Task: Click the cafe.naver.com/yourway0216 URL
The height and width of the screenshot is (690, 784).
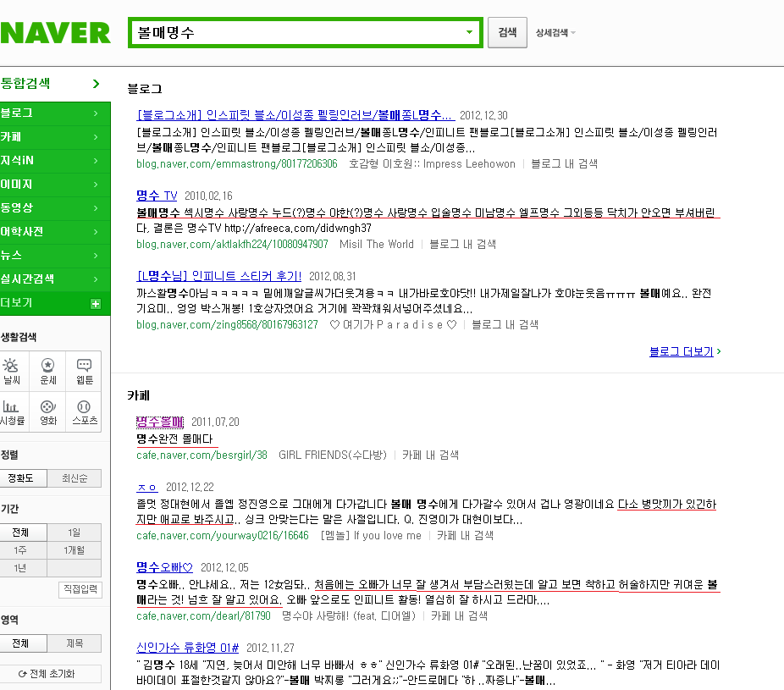Action: (223, 536)
